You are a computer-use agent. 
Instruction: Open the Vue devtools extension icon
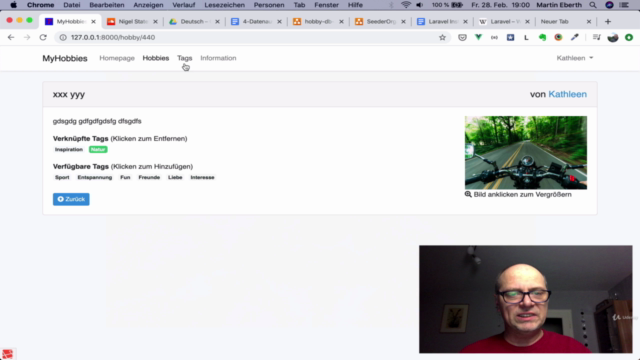click(478, 38)
